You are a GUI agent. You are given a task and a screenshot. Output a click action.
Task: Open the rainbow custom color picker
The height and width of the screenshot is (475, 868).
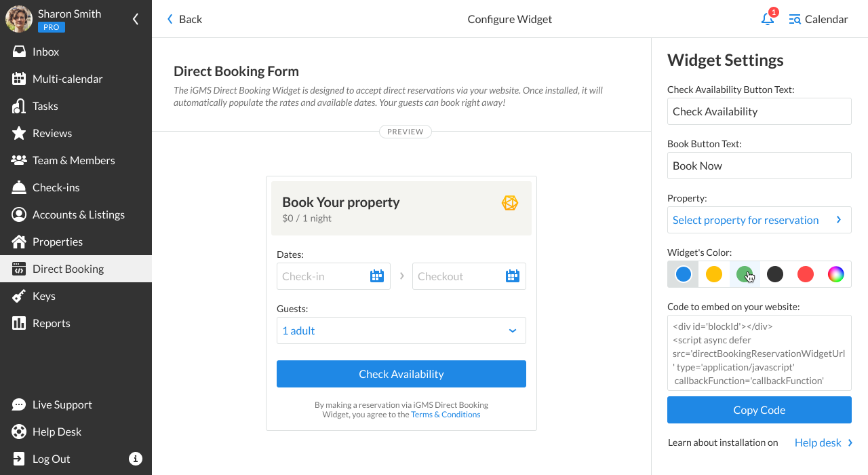[836, 274]
